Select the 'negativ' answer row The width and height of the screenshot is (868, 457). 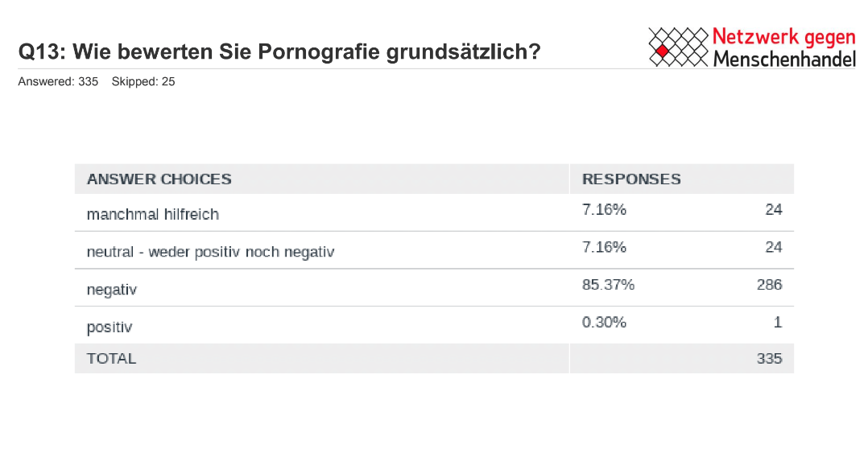click(112, 290)
